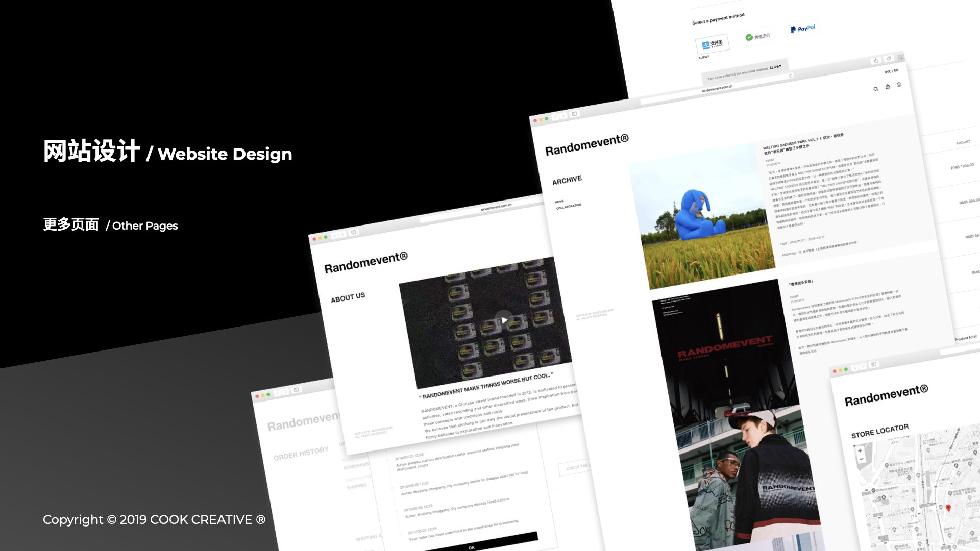The width and height of the screenshot is (980, 551).
Task: Open the shopping bag icon on the Archive page
Action: 888,87
